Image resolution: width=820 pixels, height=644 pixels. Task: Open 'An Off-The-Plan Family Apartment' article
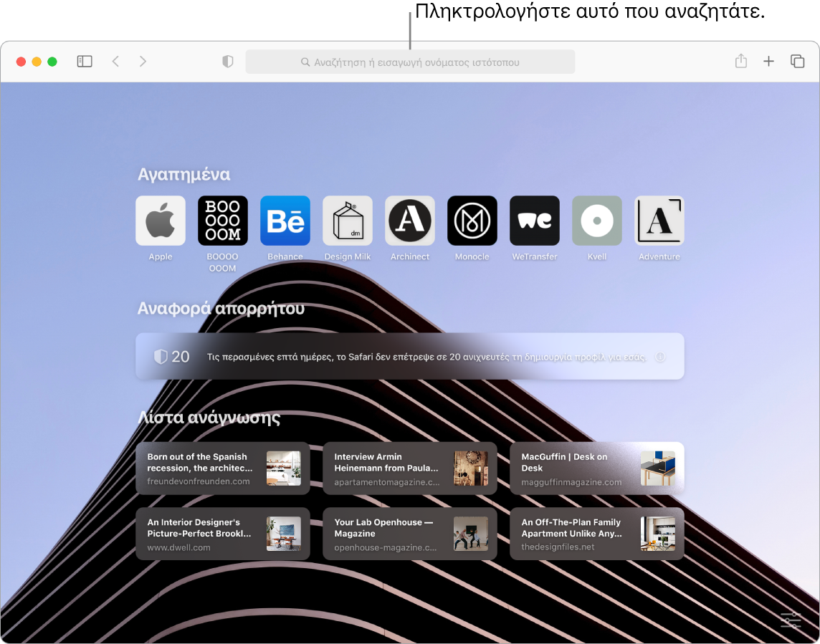coord(596,534)
